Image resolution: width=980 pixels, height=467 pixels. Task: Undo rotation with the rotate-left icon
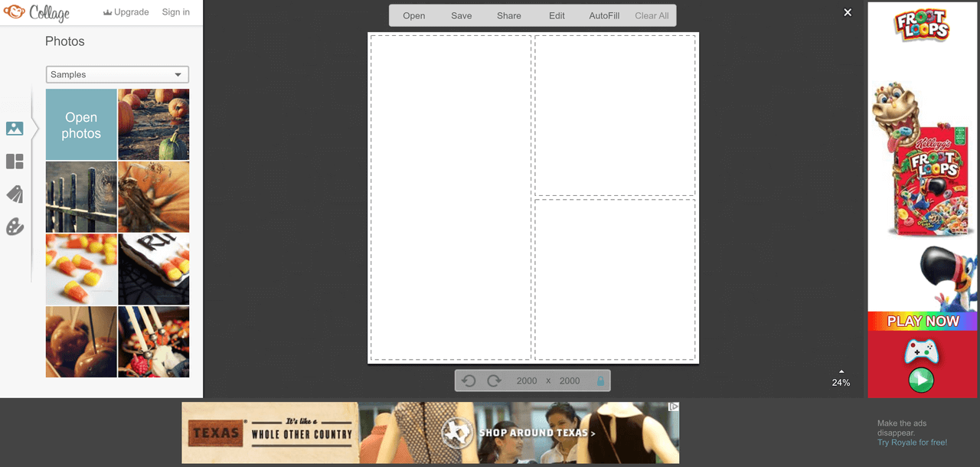coord(469,380)
